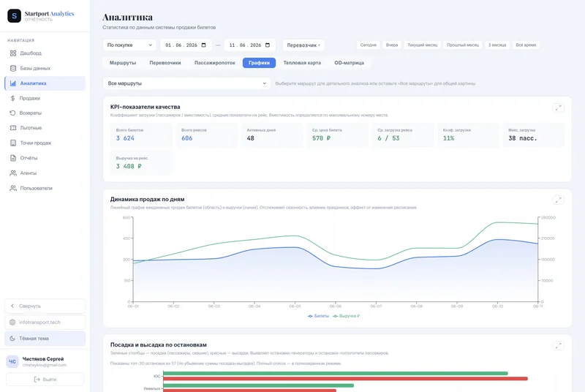The height and width of the screenshot is (392, 585).
Task: Click the Агенты people icon
Action: (13, 173)
